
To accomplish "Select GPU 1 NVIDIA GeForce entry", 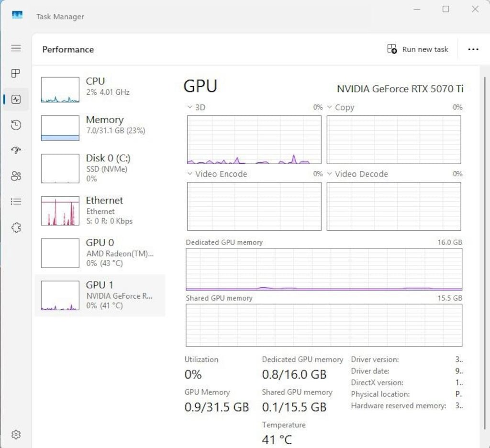I will coord(100,295).
